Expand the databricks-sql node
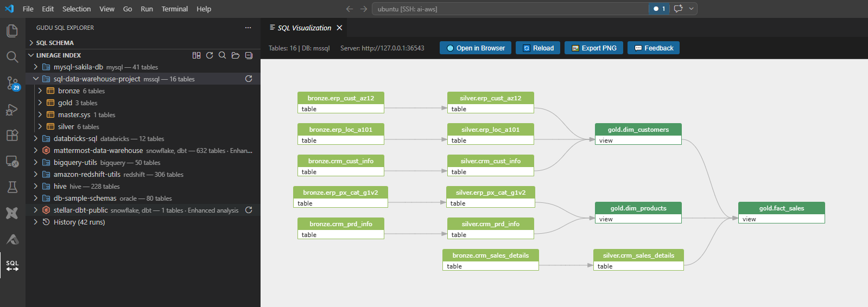 click(x=36, y=138)
